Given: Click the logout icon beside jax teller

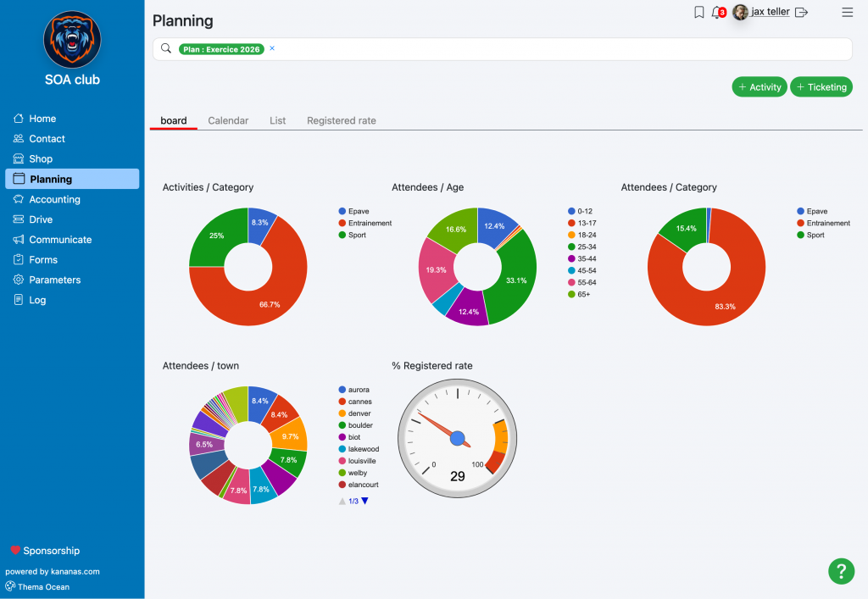Looking at the screenshot, I should tap(801, 12).
